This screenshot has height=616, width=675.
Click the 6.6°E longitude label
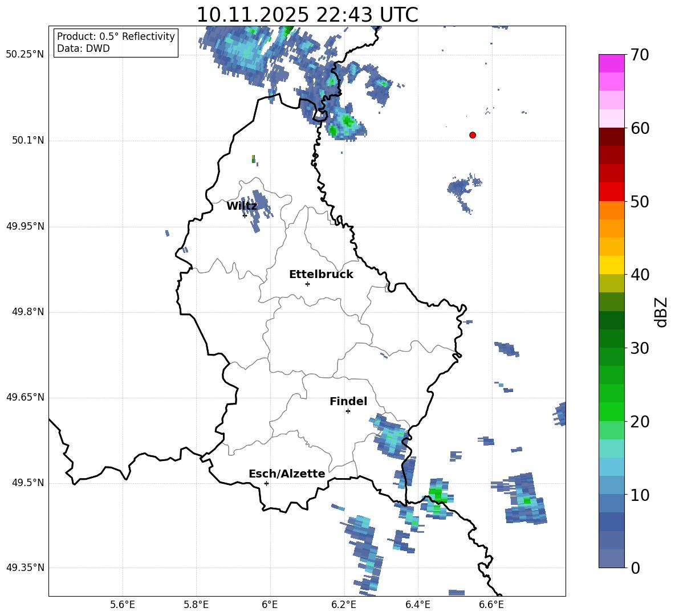pyautogui.click(x=491, y=605)
